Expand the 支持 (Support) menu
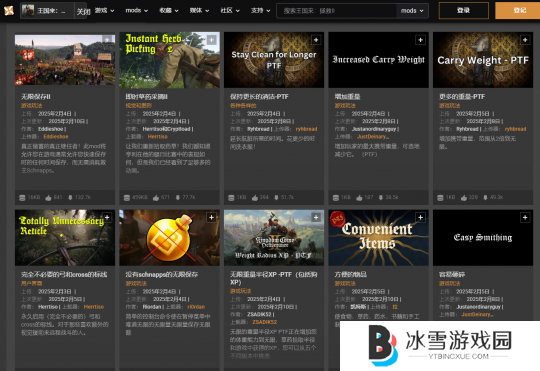The image size is (540, 371). coord(260,11)
